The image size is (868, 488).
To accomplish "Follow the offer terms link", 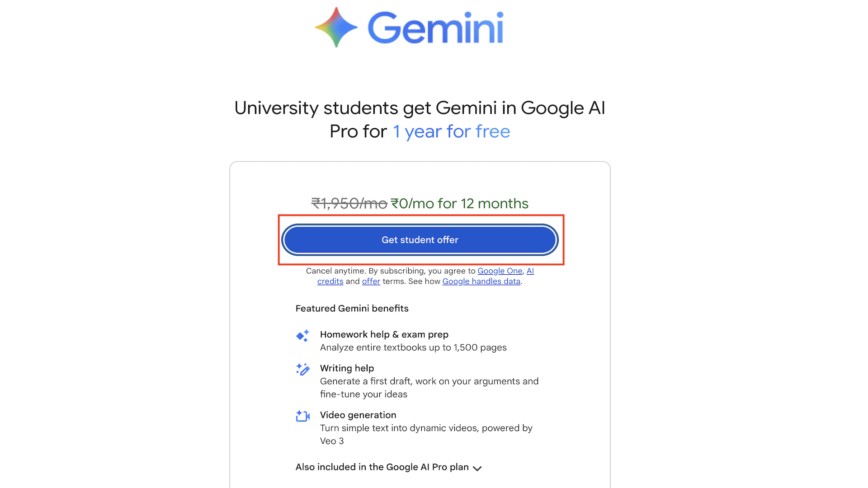I will coord(371,281).
